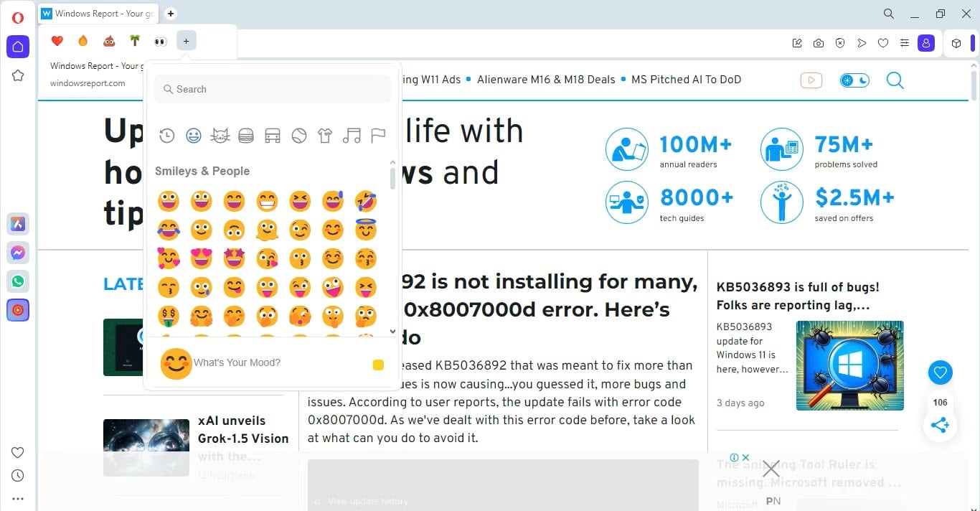Switch to Smileys & People category
980x511 pixels.
(194, 135)
